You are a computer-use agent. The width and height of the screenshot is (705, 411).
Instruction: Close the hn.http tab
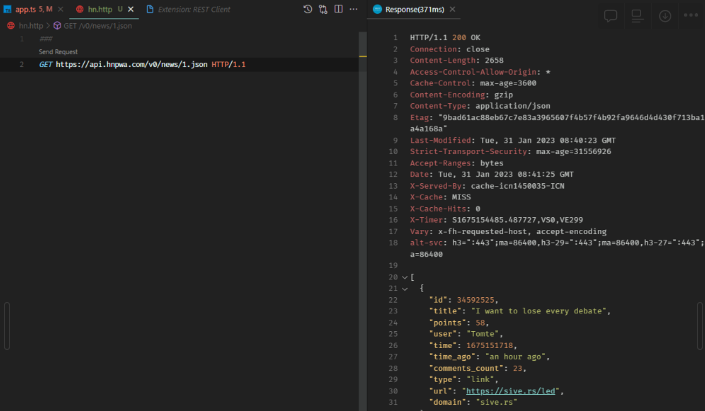click(x=131, y=9)
